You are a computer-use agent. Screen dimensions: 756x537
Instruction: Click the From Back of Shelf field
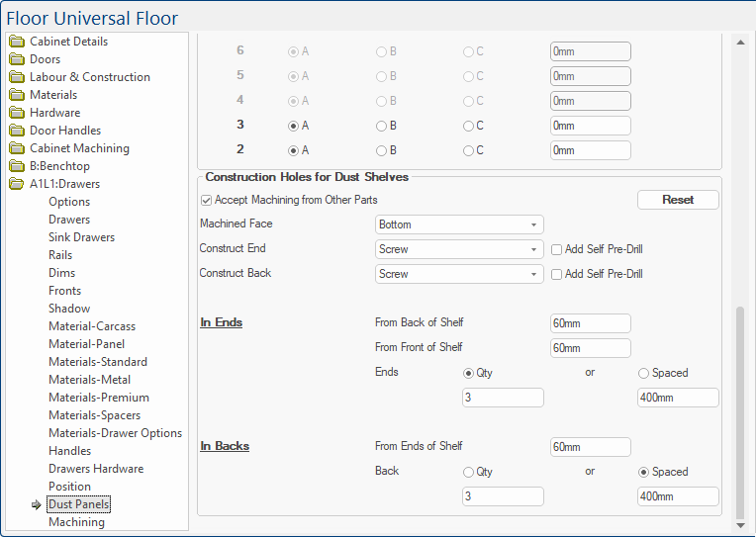591,323
